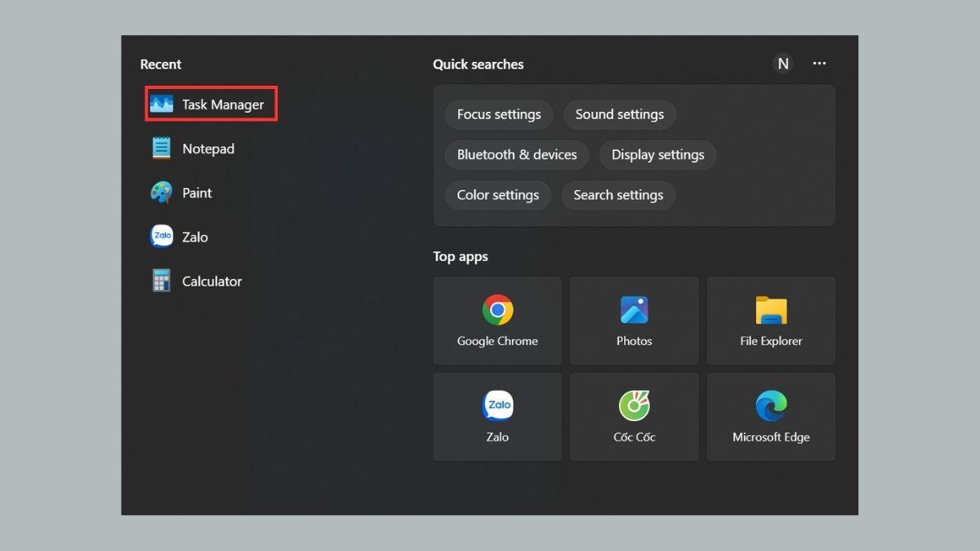The image size is (980, 551).
Task: Select Color settings quick search
Action: [498, 195]
